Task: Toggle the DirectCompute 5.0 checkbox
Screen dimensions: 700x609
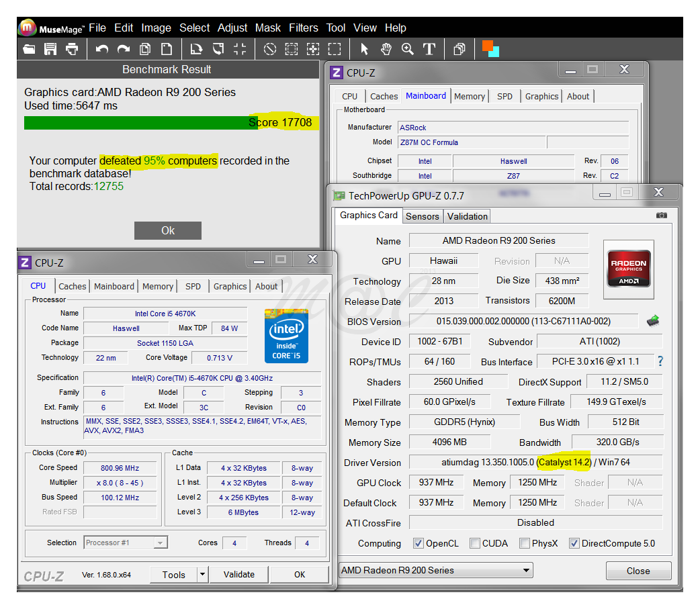Action: [x=574, y=543]
